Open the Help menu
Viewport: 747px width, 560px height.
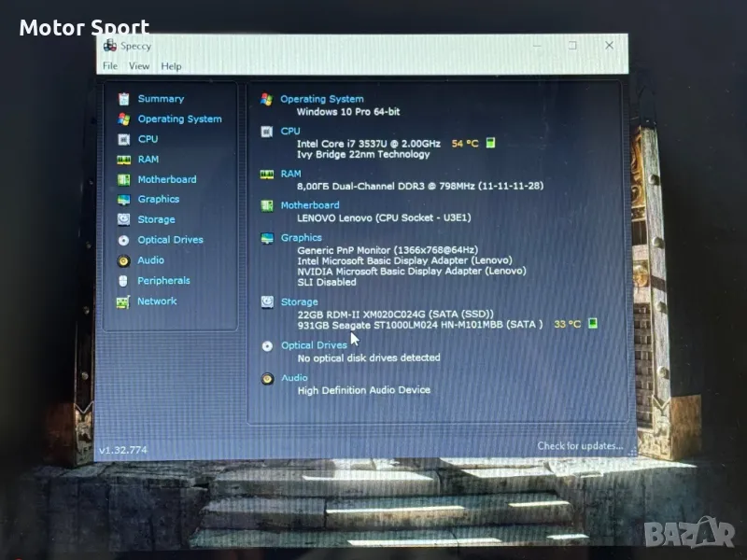(171, 66)
